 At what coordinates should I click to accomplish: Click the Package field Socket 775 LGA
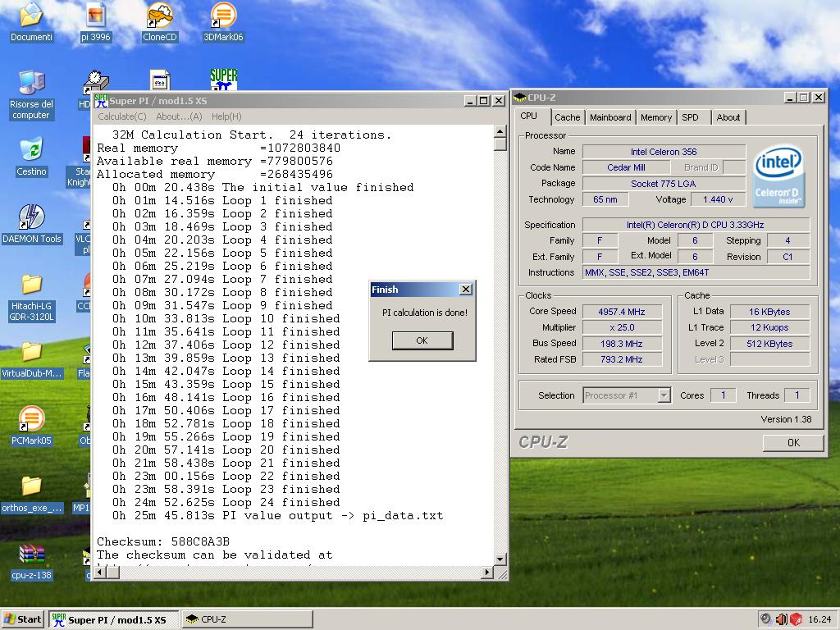664,184
